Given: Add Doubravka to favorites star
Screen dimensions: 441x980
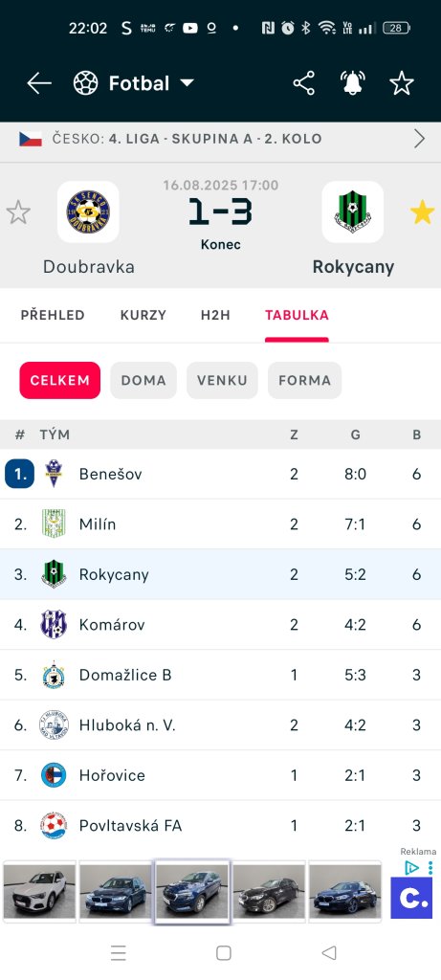Looking at the screenshot, I should tap(18, 212).
